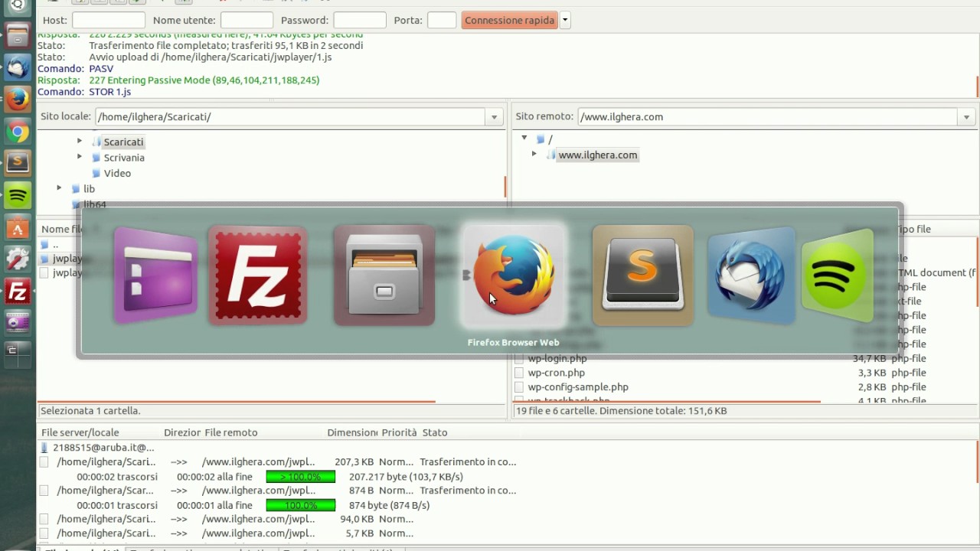Click the purple recorder icon in the launcher

tap(18, 323)
